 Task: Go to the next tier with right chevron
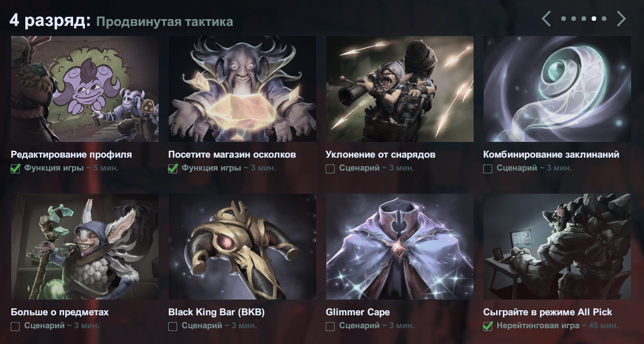click(x=622, y=19)
